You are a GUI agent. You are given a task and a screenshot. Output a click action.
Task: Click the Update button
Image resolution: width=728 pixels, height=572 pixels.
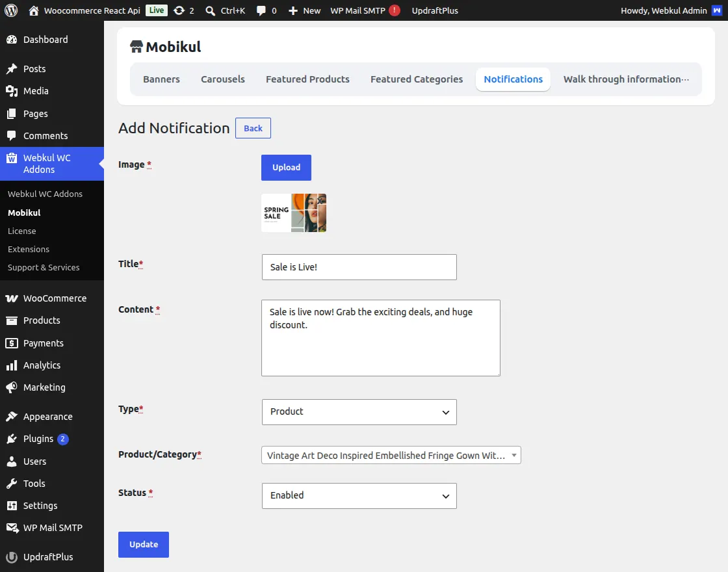(x=144, y=545)
